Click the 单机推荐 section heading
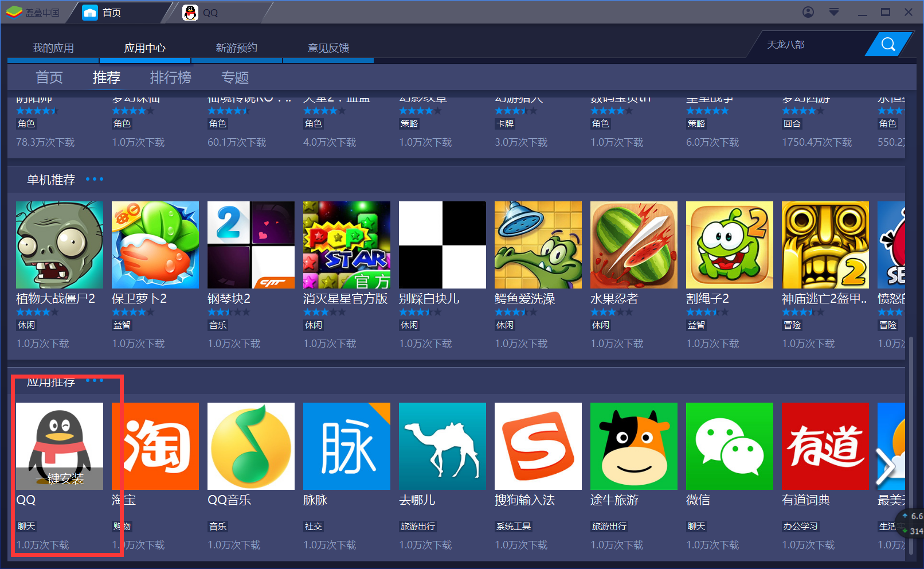The image size is (924, 569). click(51, 180)
